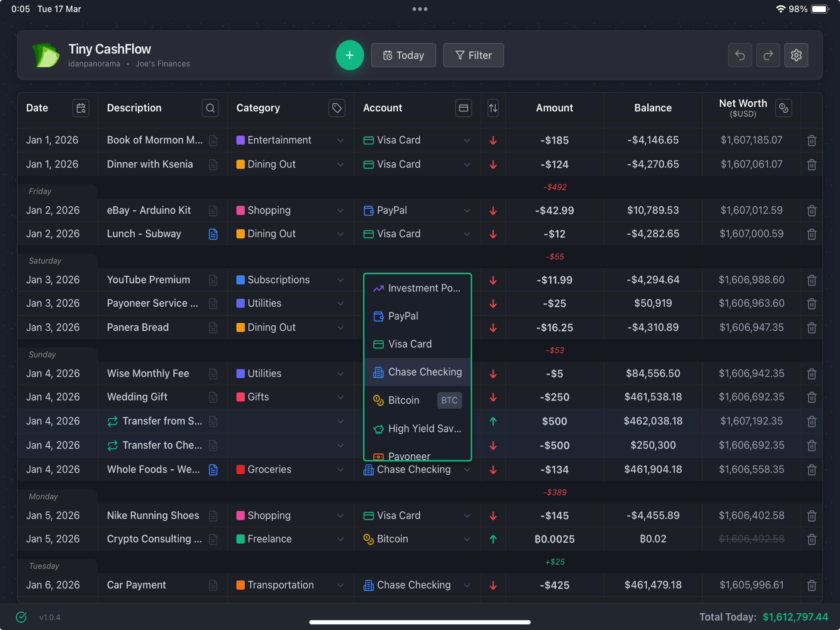
Task: Select PayPal in the account list
Action: (x=417, y=316)
